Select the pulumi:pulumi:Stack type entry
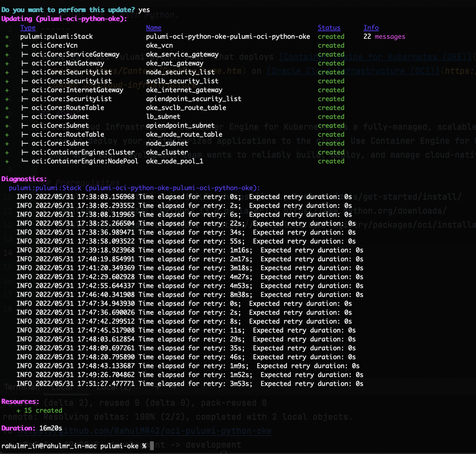 click(57, 37)
